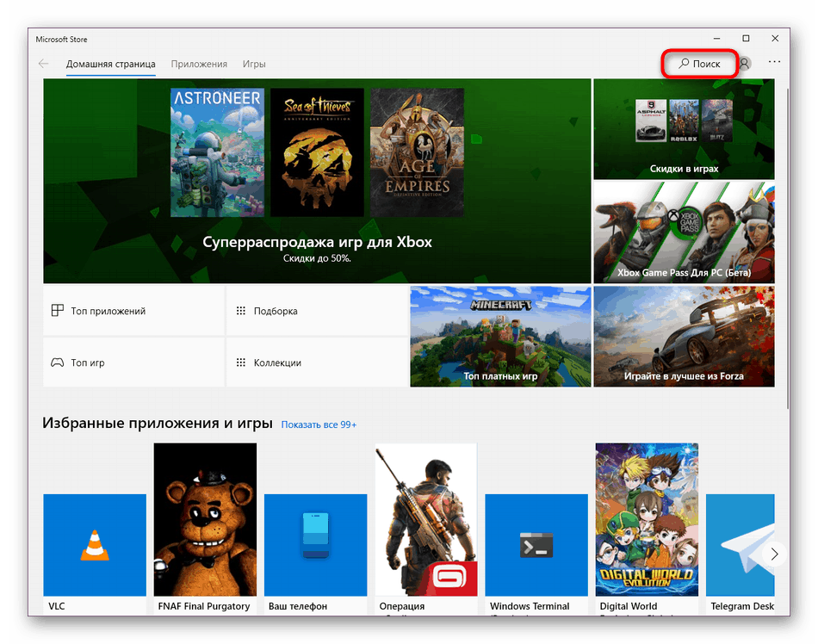Viewport: 818px width, 644px height.
Task: Open Astroneer game cover
Action: click(x=217, y=152)
